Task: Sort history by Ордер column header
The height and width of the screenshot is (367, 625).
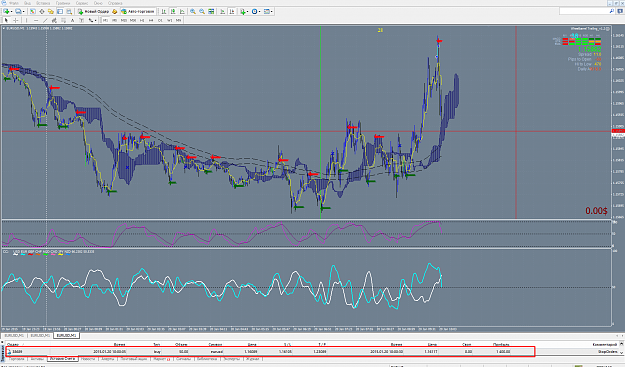Action: pos(13,344)
